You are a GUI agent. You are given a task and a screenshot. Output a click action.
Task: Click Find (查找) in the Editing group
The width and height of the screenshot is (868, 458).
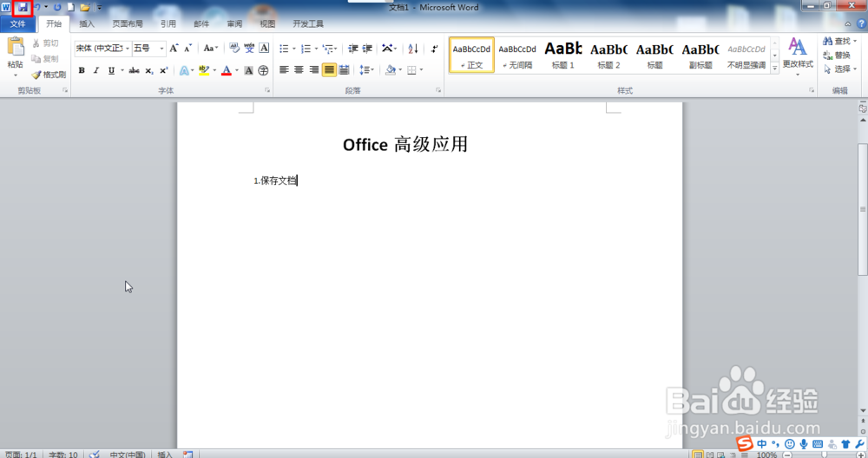click(839, 42)
